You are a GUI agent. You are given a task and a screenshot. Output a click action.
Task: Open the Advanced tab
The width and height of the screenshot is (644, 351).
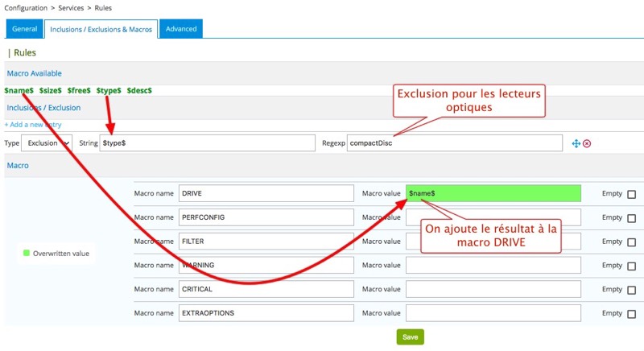[181, 29]
